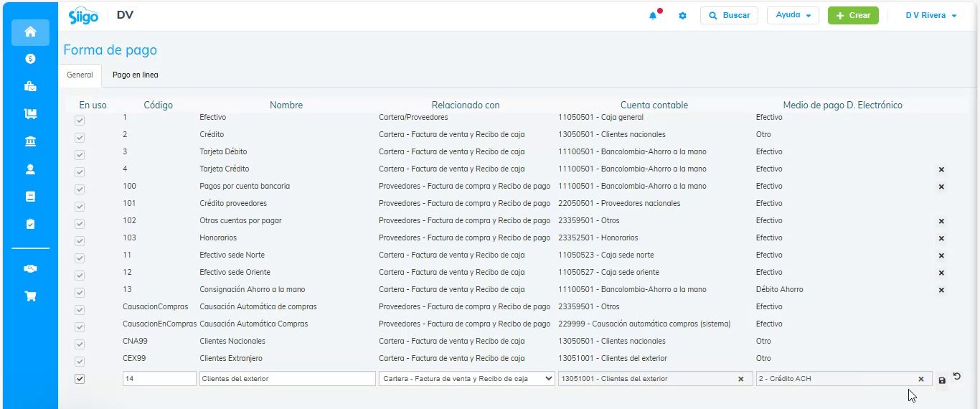Click the green Crear button

click(853, 15)
